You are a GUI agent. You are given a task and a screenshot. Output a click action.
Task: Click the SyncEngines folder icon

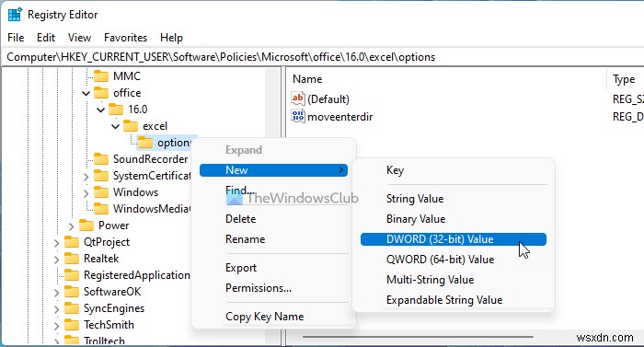(72, 308)
